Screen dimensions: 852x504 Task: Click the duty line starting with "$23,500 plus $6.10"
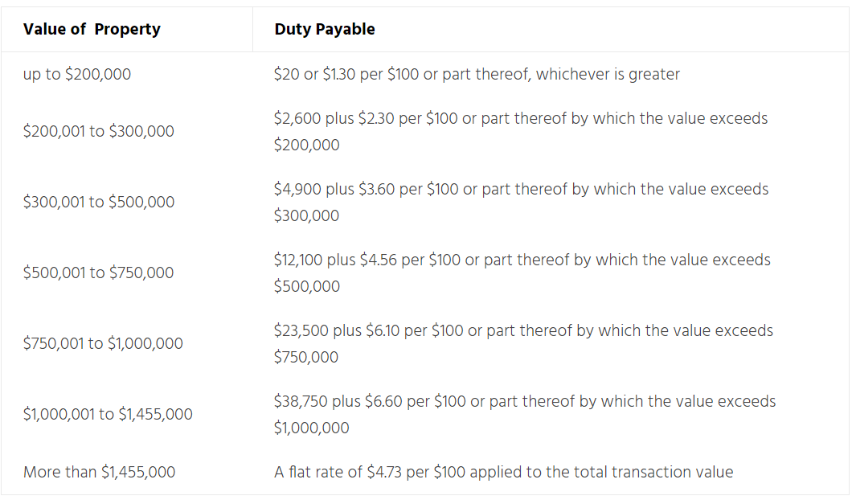click(x=523, y=331)
